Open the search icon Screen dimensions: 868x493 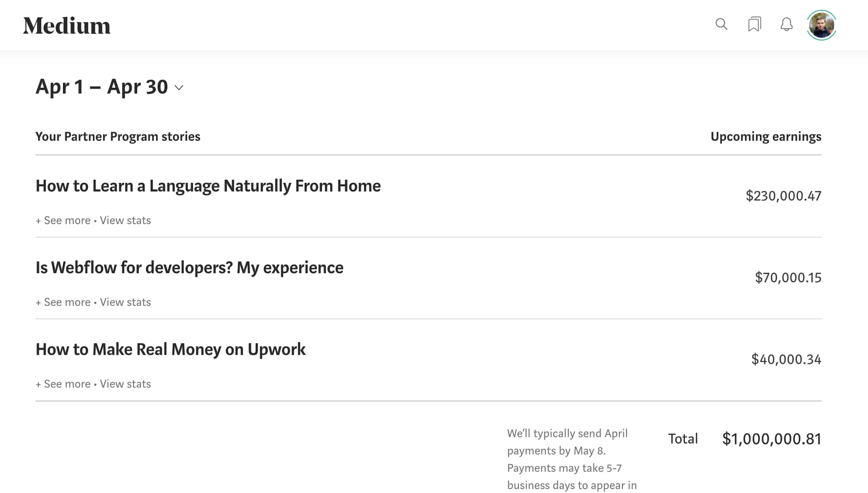click(x=722, y=25)
